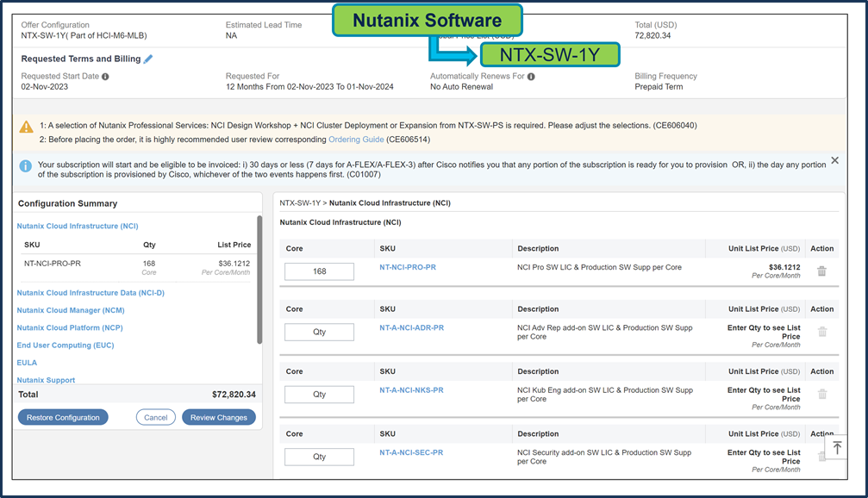Click the Core quantity field showing 168

click(x=320, y=271)
